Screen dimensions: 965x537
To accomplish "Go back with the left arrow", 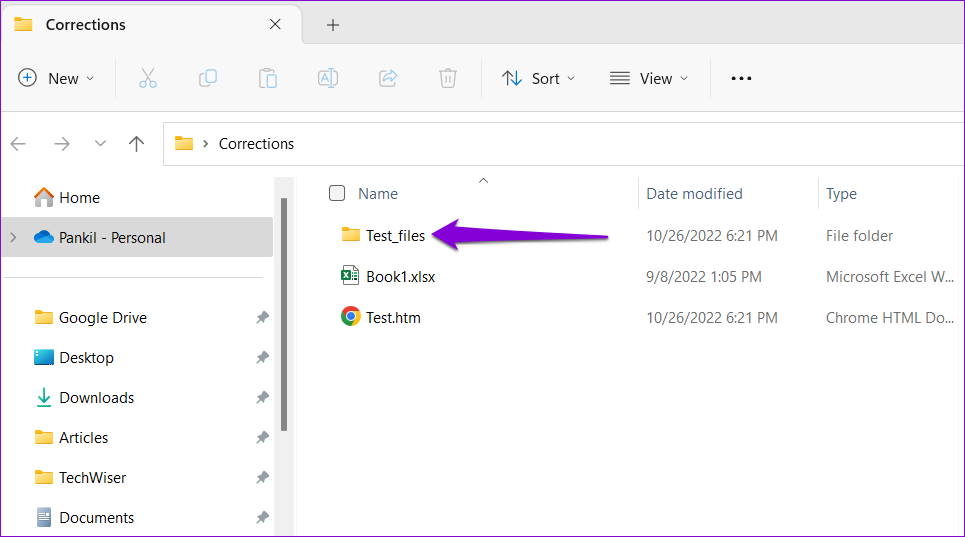I will [x=18, y=144].
